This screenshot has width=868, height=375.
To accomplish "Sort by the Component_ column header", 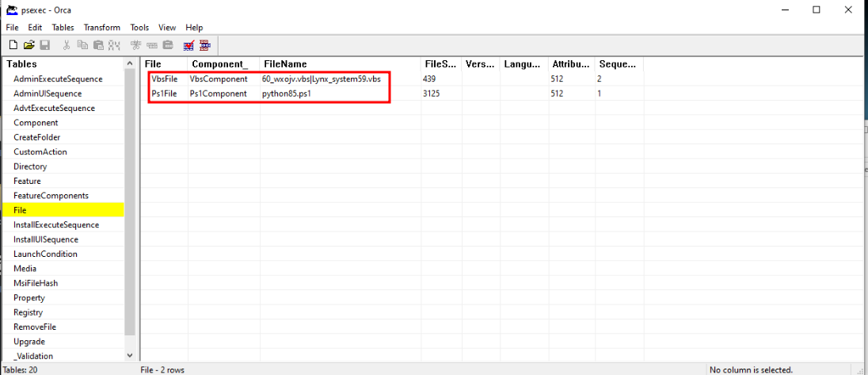I will (223, 64).
